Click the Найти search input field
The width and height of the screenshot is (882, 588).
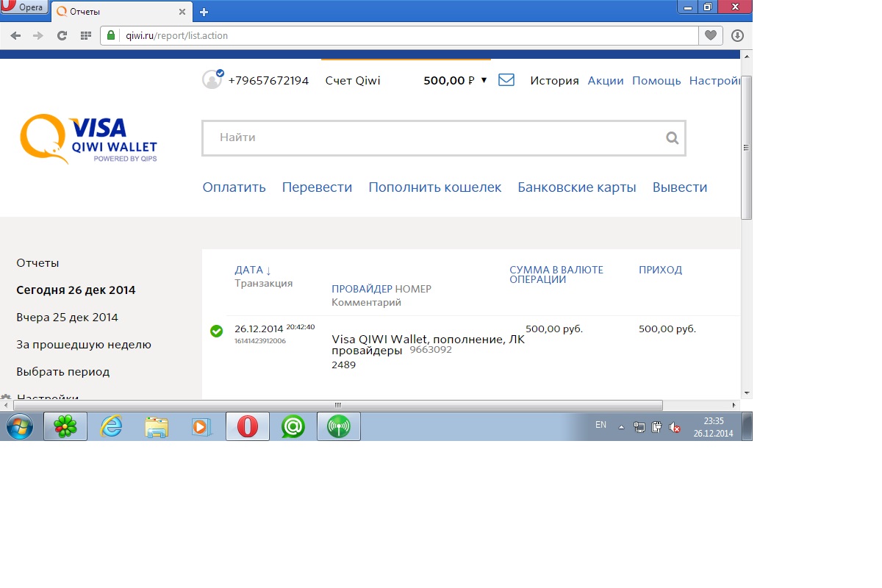pyautogui.click(x=434, y=137)
